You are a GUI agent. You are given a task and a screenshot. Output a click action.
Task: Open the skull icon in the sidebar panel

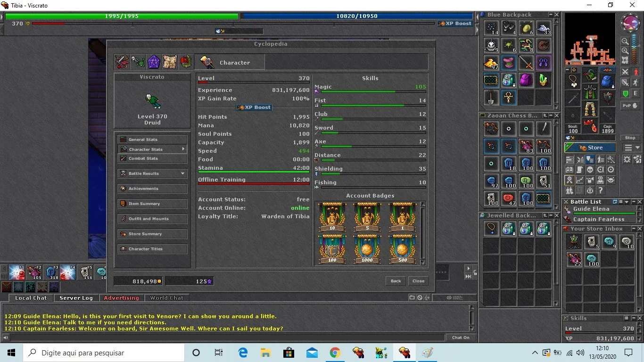590,170
